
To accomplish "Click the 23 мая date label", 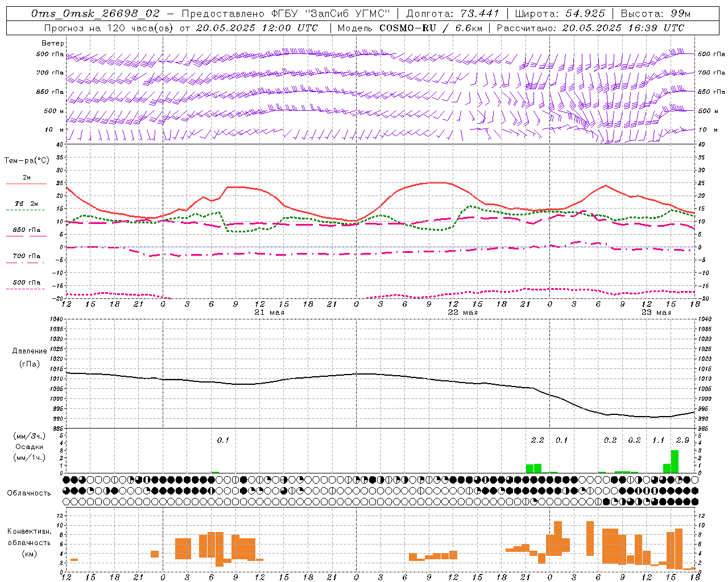I will 656,313.
